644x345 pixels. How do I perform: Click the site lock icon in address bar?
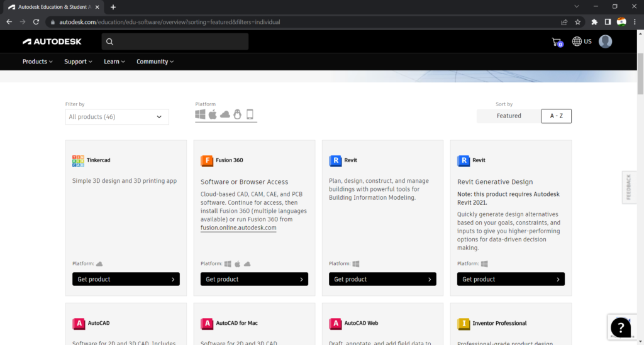(x=52, y=22)
